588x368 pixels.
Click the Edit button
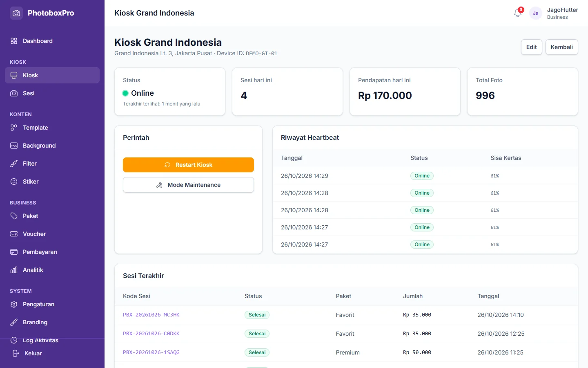tap(532, 47)
